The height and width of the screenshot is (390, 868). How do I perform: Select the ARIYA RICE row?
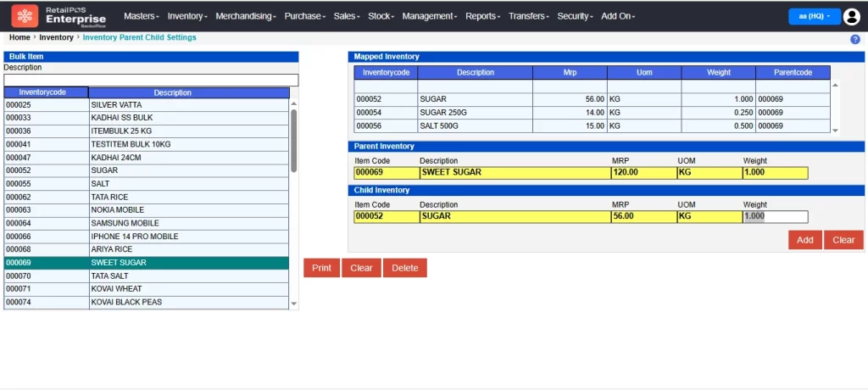point(146,249)
